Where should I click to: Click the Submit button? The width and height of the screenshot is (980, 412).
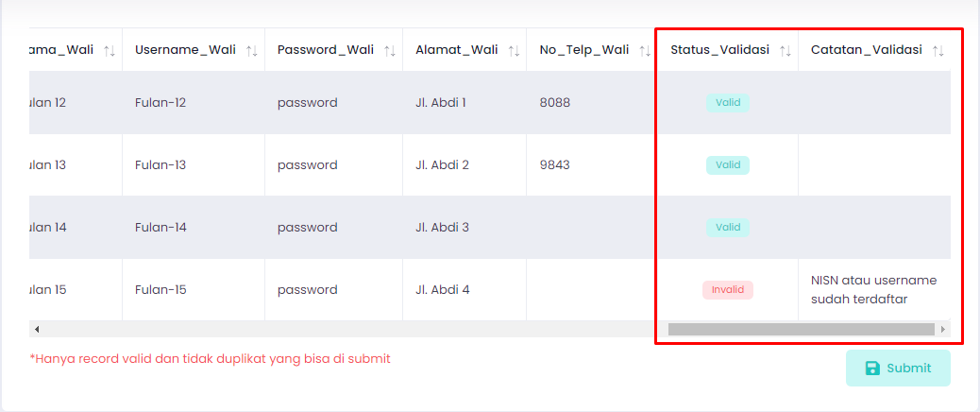coord(898,369)
